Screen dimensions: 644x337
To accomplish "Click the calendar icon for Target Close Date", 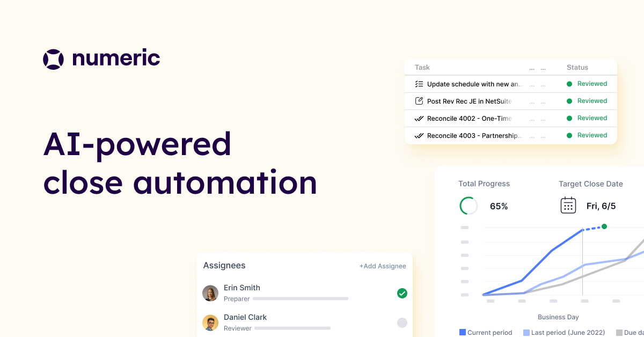I will [x=568, y=206].
